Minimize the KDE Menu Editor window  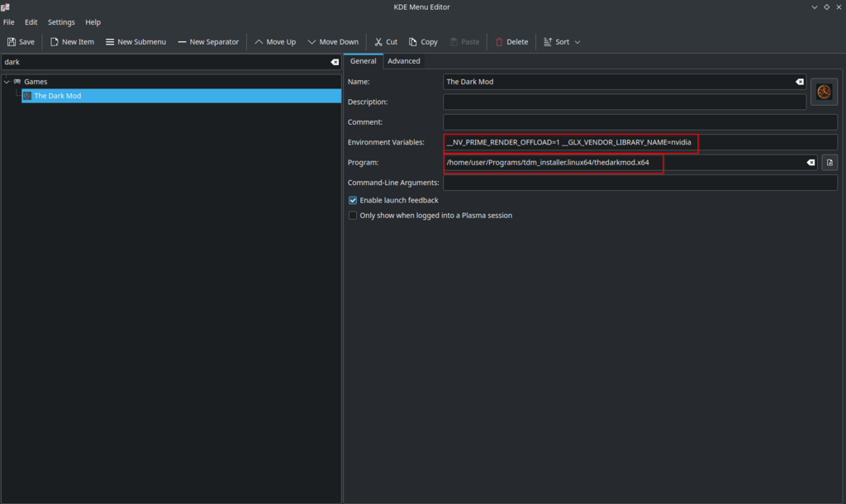click(x=814, y=7)
